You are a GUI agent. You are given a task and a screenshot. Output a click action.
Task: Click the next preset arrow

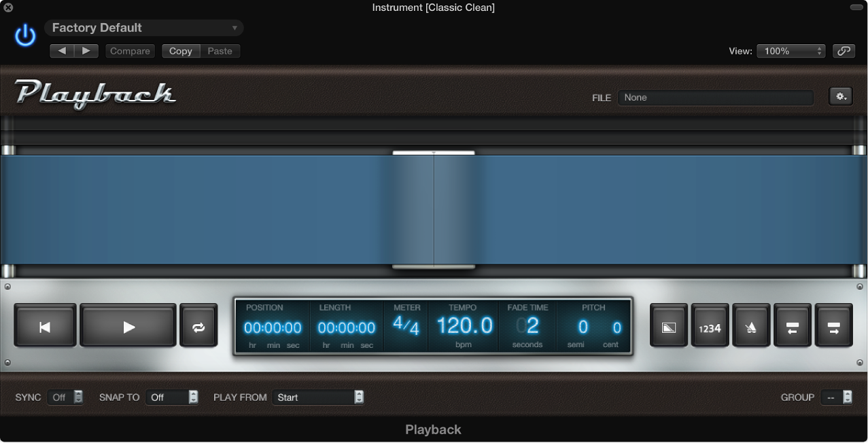86,50
